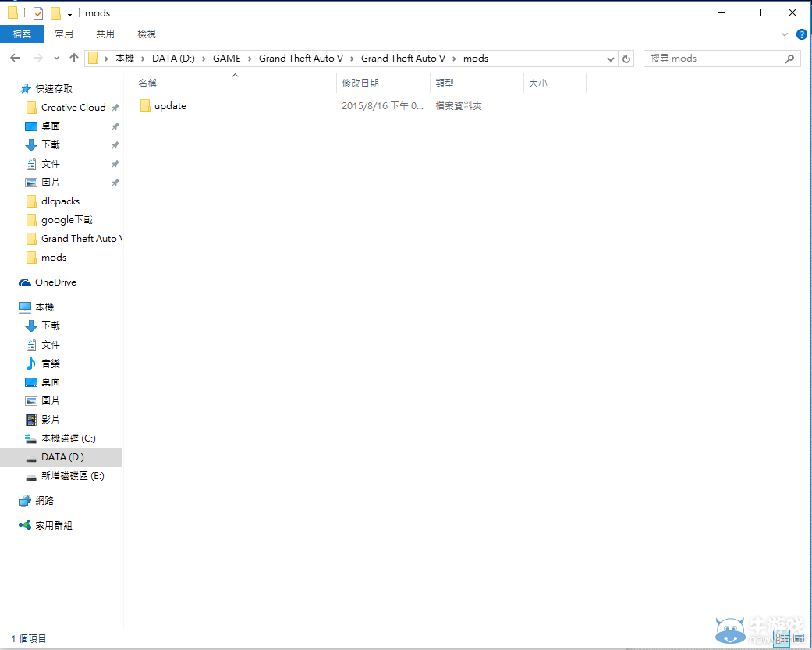This screenshot has height=650, width=812.
Task: Switch to the 檢視 ribbon tab
Action: (146, 34)
